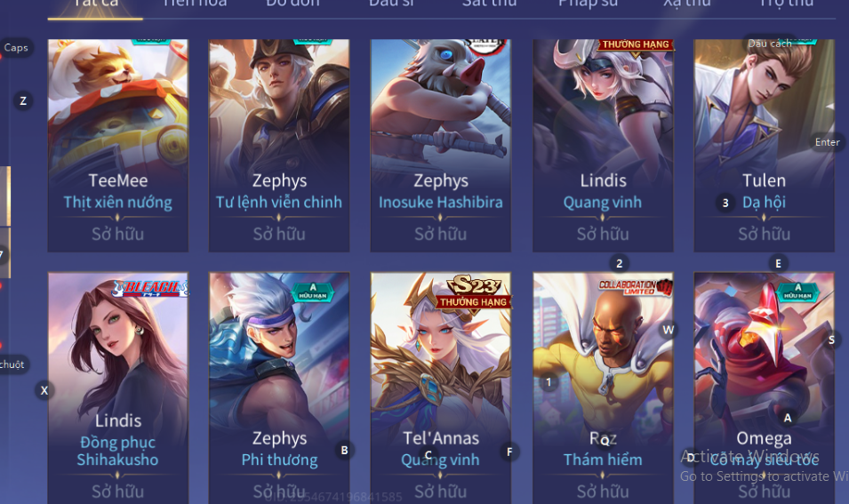This screenshot has height=504, width=849.
Task: Click the Hữu Hạn badge on Zephys Phi thường
Action: (x=312, y=292)
